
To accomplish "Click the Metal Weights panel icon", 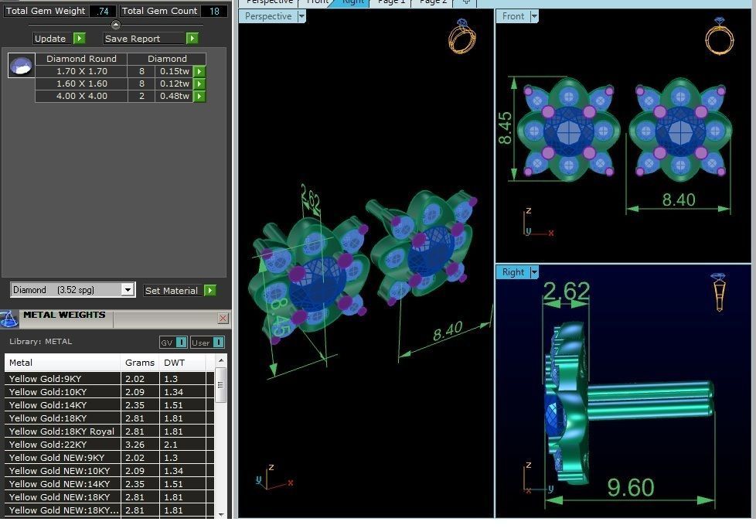I will click(9, 319).
